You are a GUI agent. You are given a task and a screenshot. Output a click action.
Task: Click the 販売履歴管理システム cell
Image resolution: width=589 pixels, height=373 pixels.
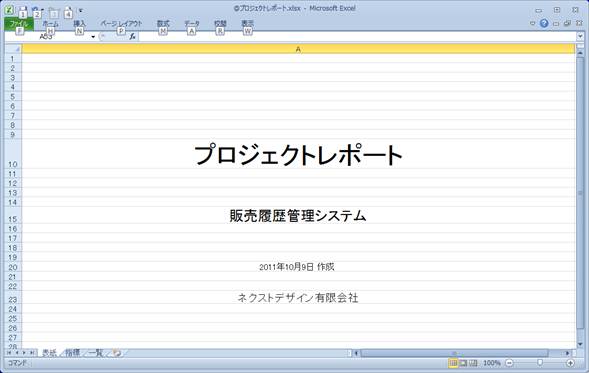(298, 216)
